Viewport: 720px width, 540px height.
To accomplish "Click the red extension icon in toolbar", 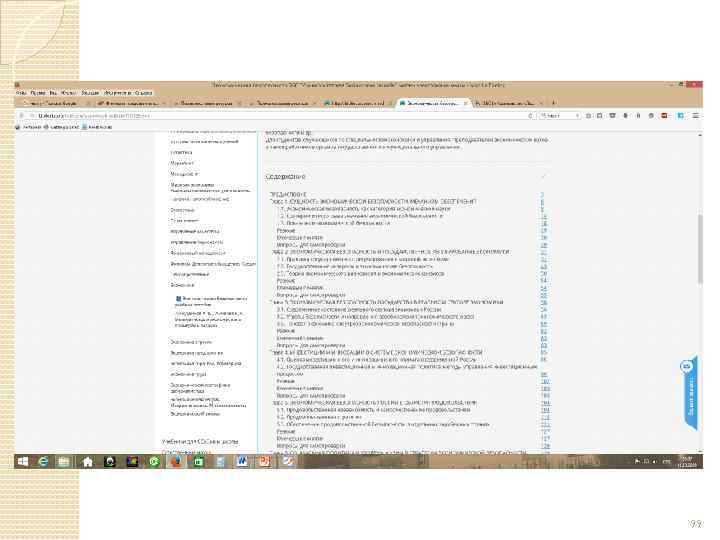I will tap(664, 116).
